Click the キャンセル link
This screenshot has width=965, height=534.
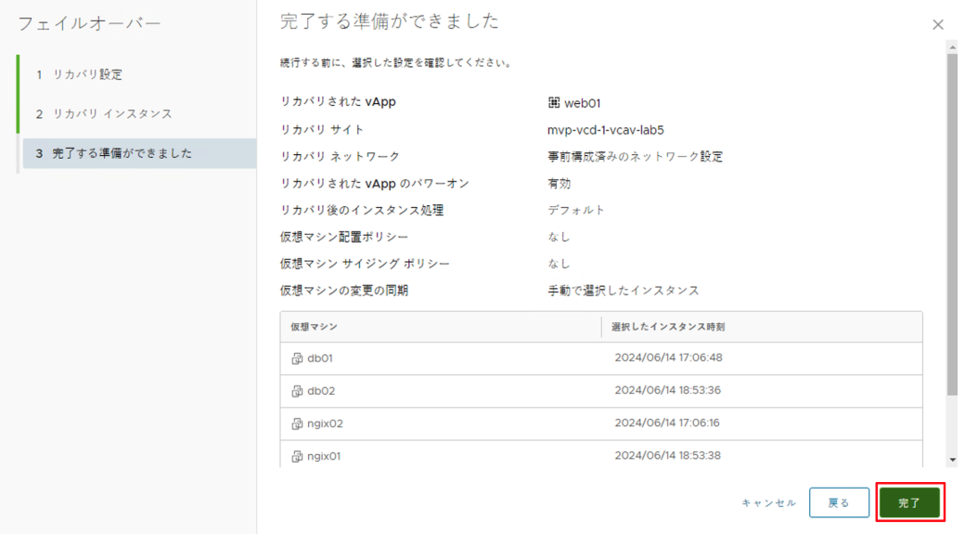tap(769, 503)
